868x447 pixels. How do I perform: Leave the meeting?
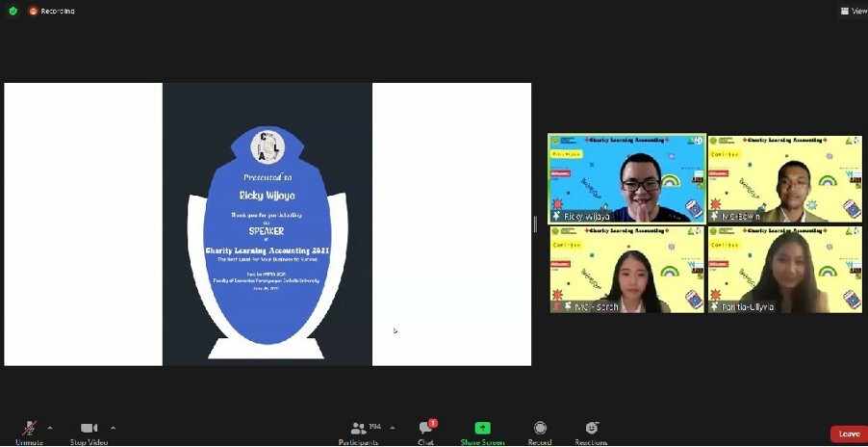(x=848, y=434)
